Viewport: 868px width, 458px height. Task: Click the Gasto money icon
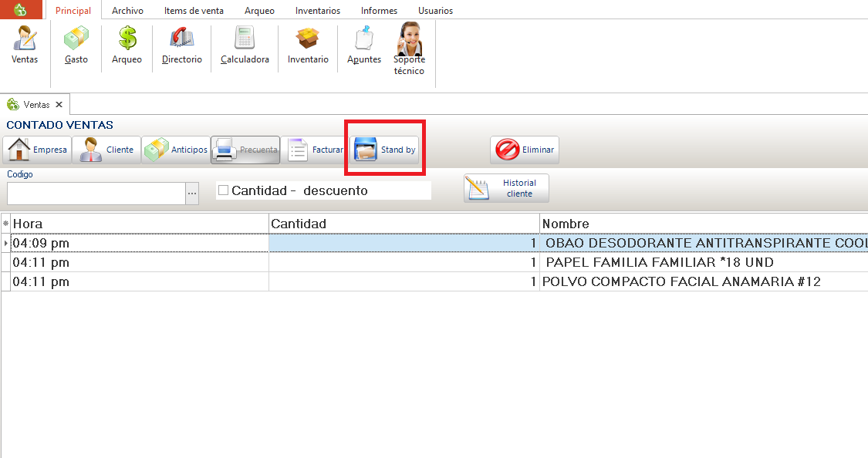(76, 45)
